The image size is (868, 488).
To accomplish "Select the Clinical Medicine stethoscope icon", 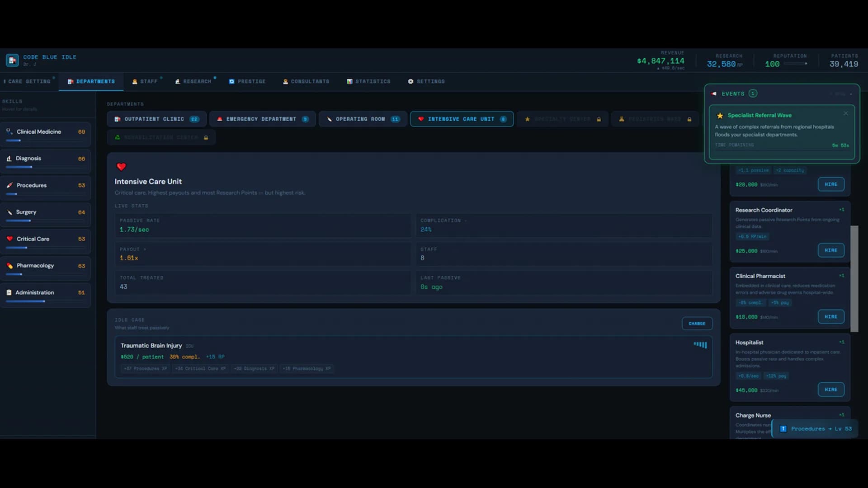I will 9,131.
